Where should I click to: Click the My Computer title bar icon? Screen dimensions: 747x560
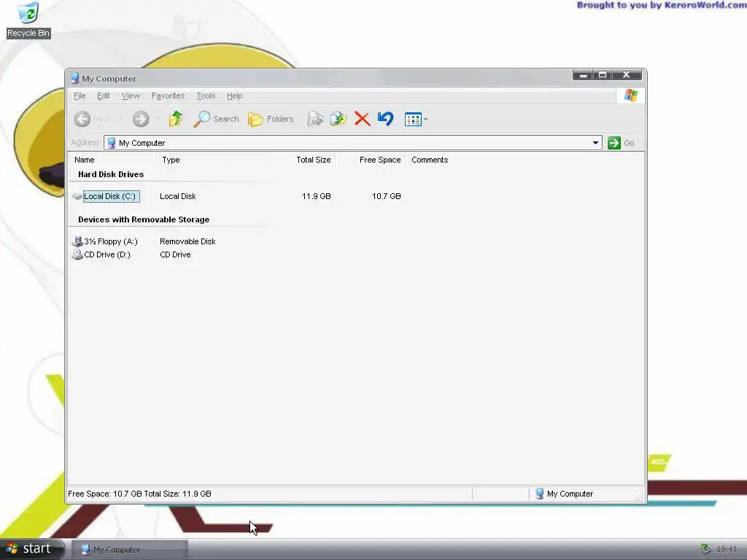[75, 79]
